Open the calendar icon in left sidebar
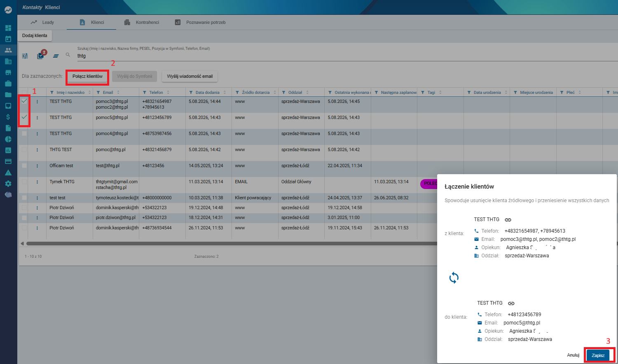Viewport: 618px width, 364px height. (x=8, y=39)
